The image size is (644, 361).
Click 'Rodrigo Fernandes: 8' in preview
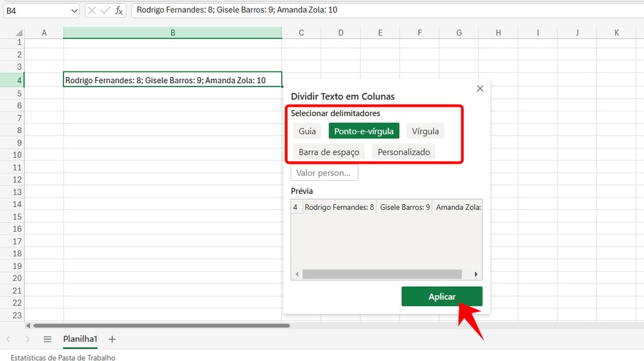(339, 207)
